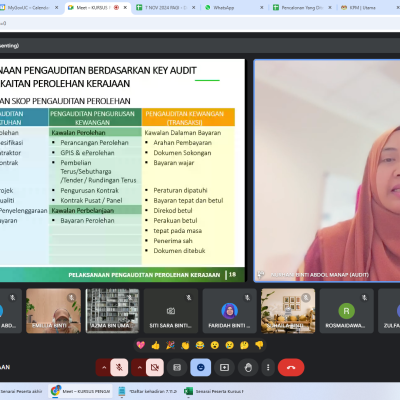Send the laughing face reaction
The height and width of the screenshot is (400, 400).
200,345
